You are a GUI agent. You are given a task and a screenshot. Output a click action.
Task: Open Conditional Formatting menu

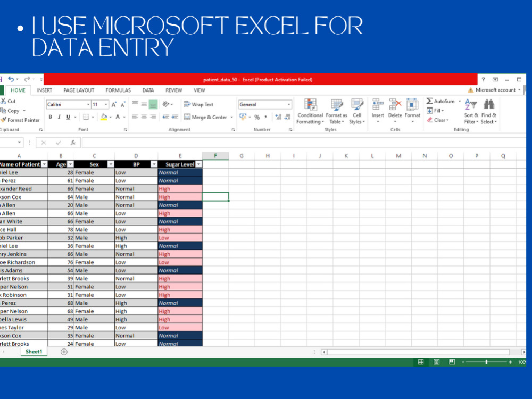click(310, 112)
